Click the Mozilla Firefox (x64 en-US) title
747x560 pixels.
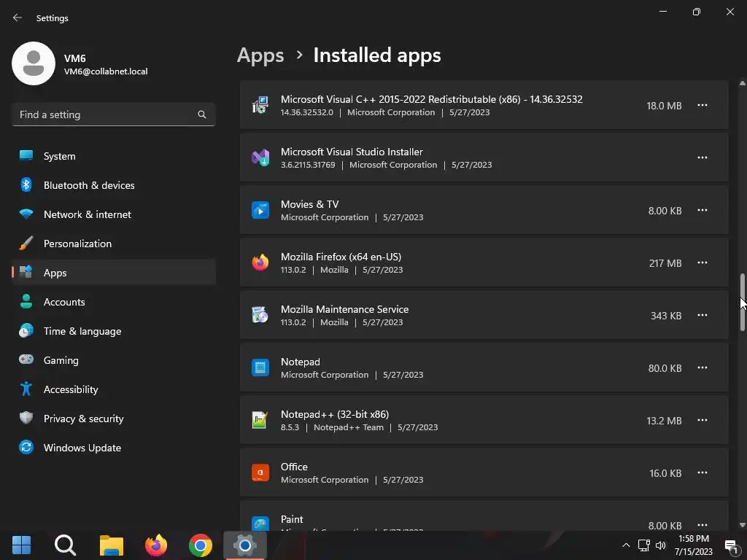(x=341, y=257)
